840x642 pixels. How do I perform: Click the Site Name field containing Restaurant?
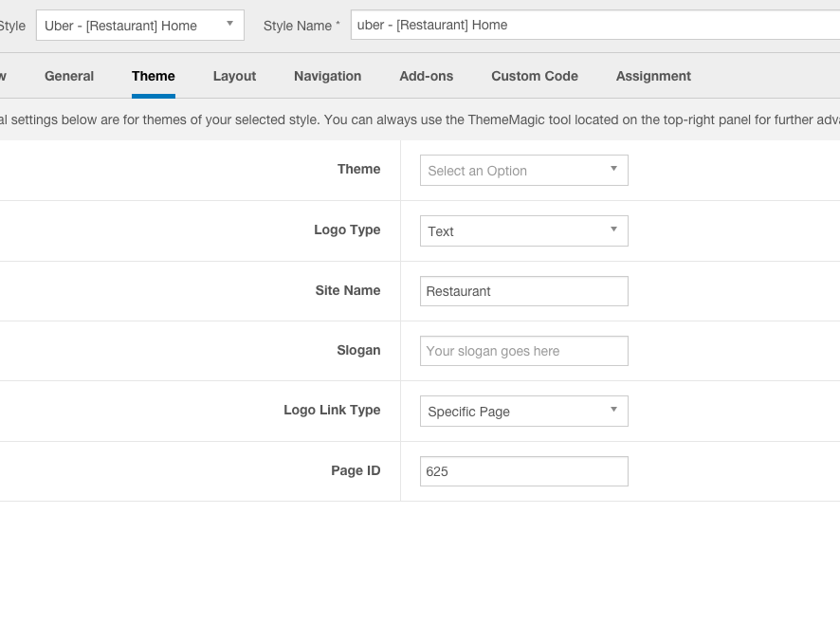pyautogui.click(x=523, y=291)
